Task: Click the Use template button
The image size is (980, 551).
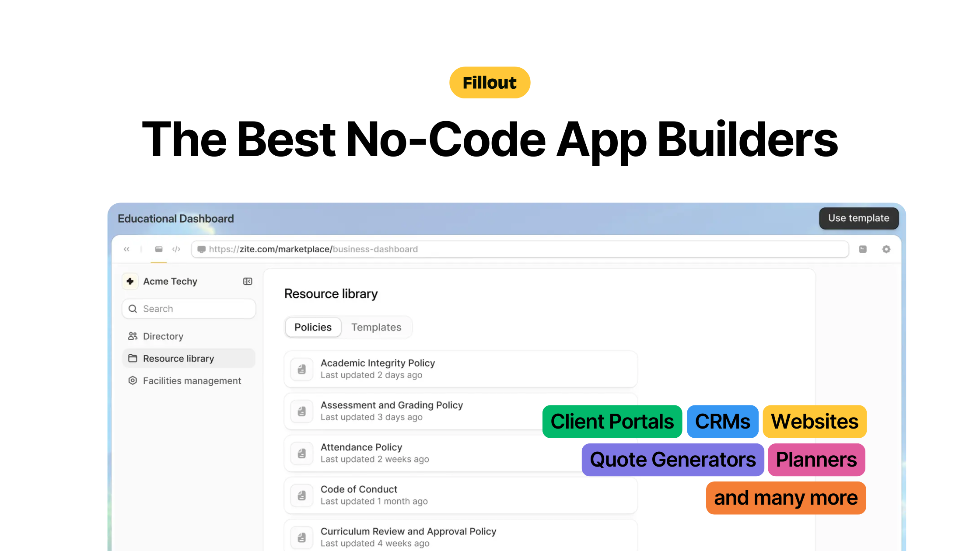Action: pyautogui.click(x=859, y=218)
